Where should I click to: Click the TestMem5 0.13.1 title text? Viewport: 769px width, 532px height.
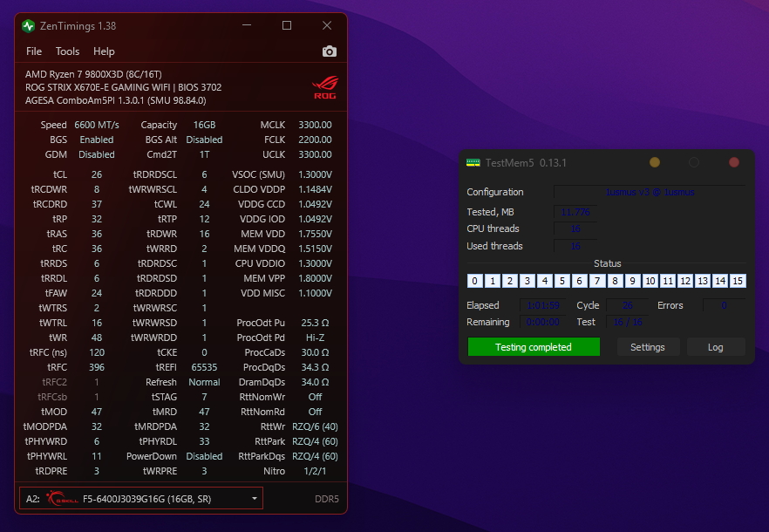tap(526, 163)
